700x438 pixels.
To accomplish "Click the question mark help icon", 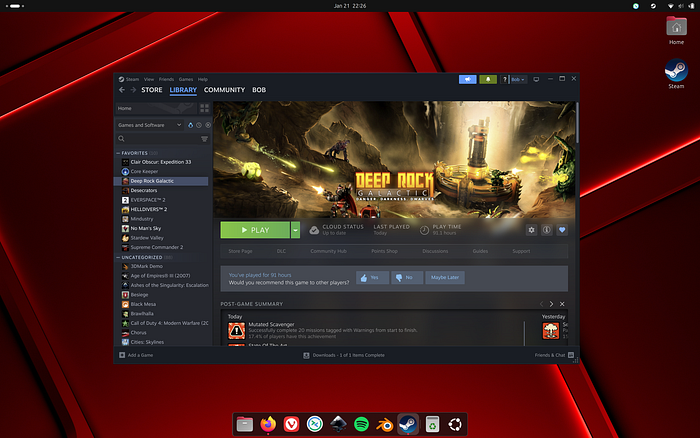I will pyautogui.click(x=504, y=79).
